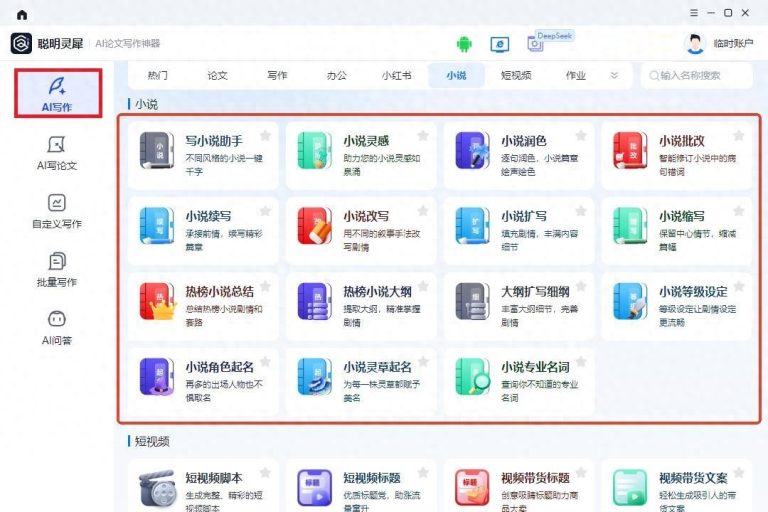Open the 临时账户 account menu
The width and height of the screenshot is (768, 512).
tap(722, 43)
